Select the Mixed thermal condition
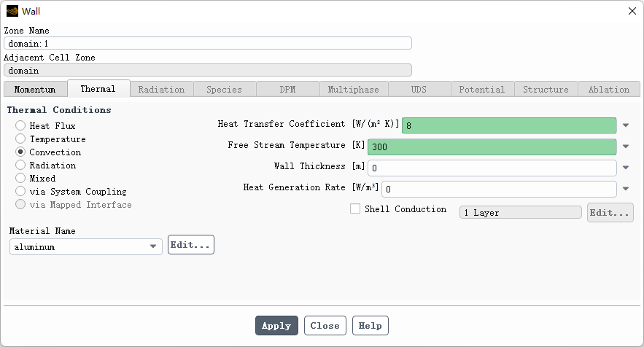 pyautogui.click(x=20, y=179)
